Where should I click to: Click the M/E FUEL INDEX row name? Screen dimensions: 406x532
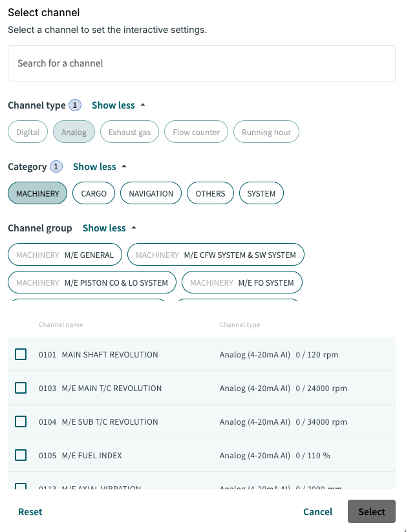92,455
